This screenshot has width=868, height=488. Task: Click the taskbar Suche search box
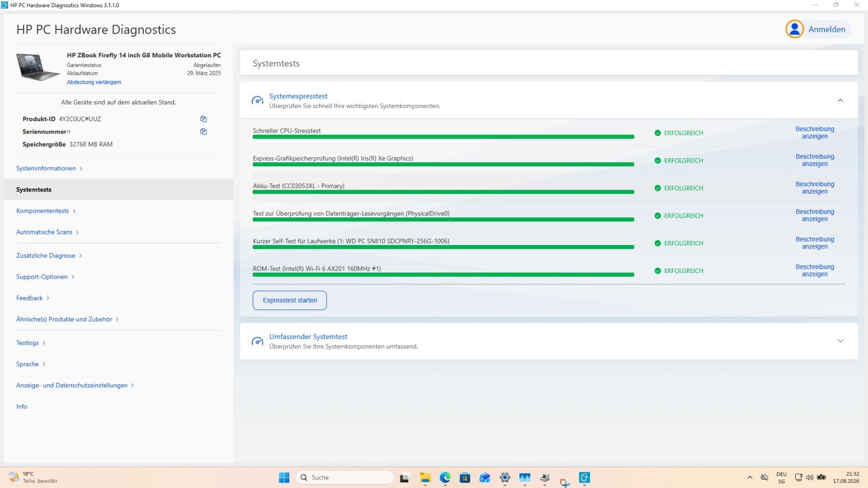[345, 477]
